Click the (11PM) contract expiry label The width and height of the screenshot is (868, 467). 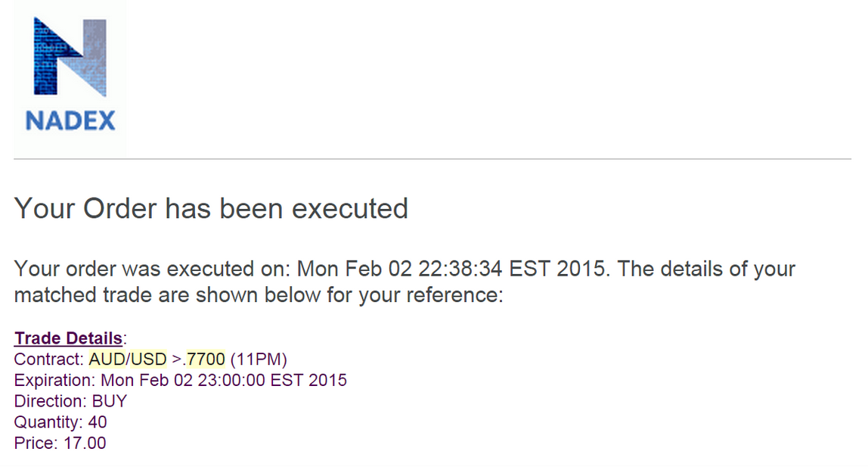tap(259, 359)
